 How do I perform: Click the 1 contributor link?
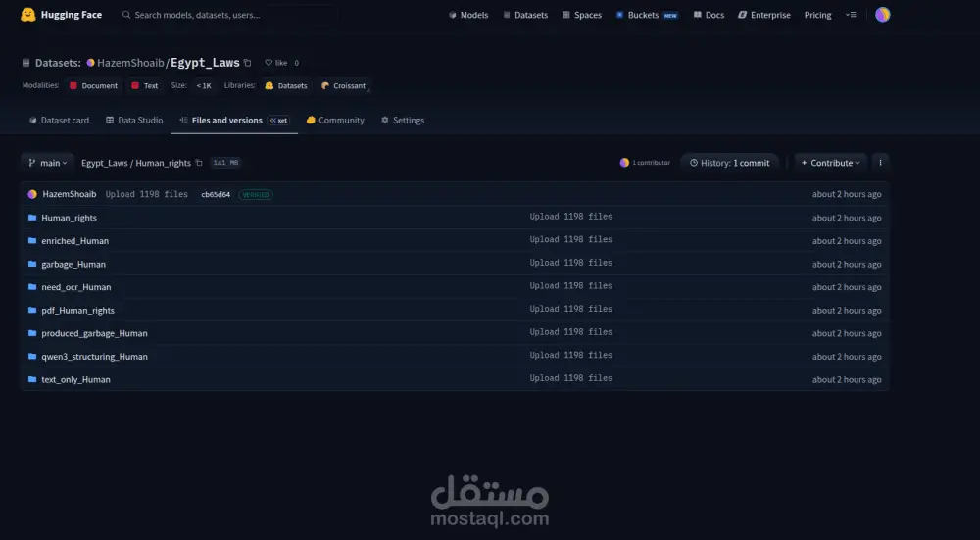point(645,163)
